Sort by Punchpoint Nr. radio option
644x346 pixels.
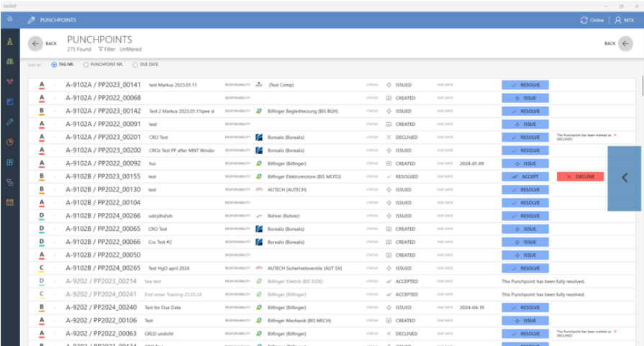[x=86, y=65]
